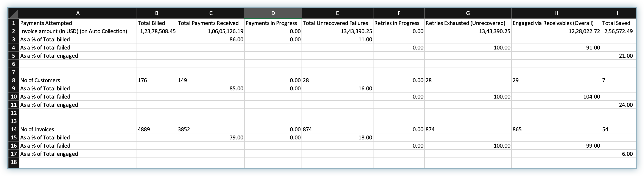Click the 6.00 cell

click(x=618, y=154)
